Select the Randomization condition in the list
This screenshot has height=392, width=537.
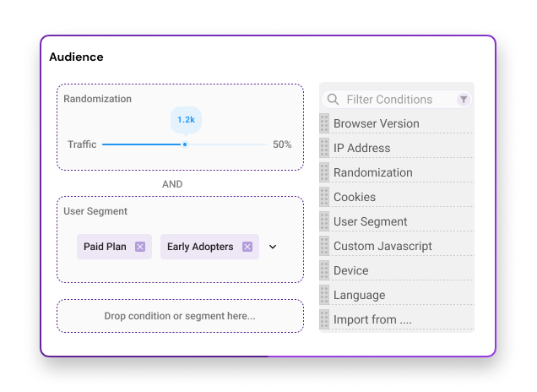coord(373,172)
